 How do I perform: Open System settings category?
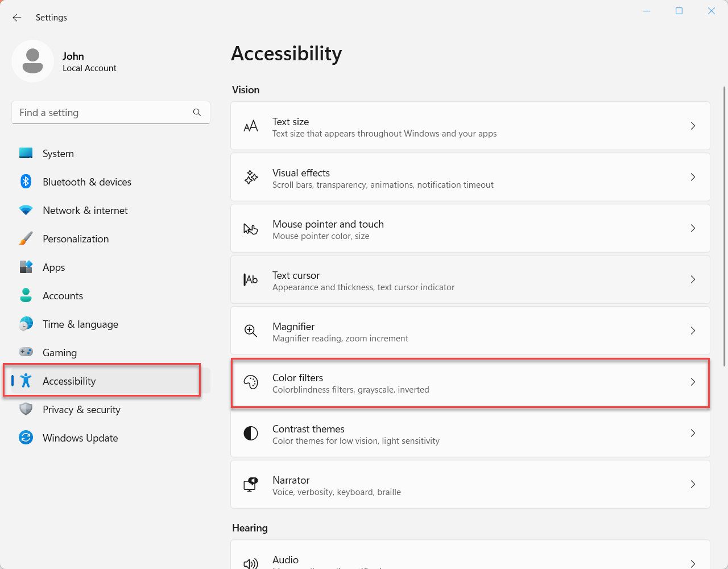111,153
